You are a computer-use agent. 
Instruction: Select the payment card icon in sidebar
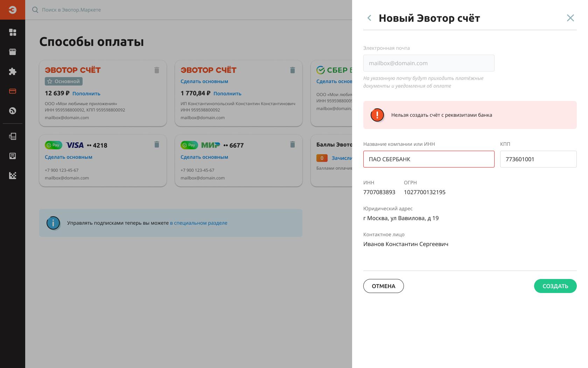click(x=13, y=91)
